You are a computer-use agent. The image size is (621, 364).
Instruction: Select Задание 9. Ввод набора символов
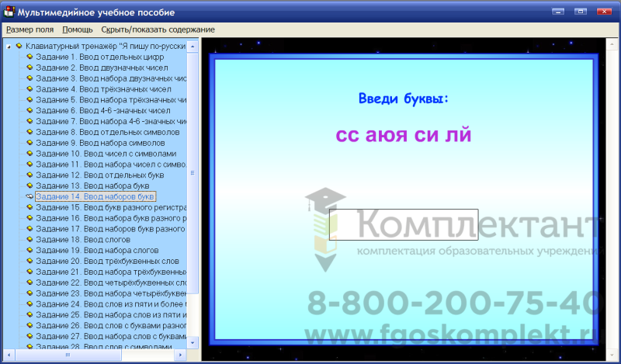point(100,143)
